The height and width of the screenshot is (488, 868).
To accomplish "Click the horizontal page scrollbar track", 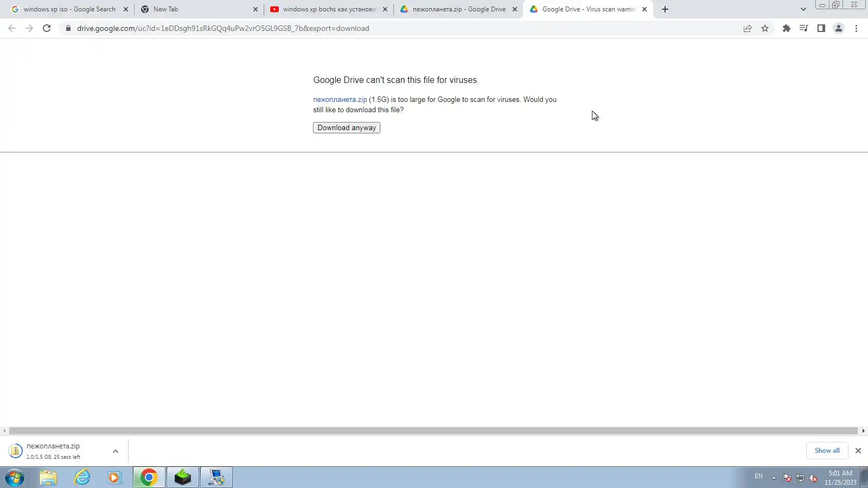I will pyautogui.click(x=433, y=431).
